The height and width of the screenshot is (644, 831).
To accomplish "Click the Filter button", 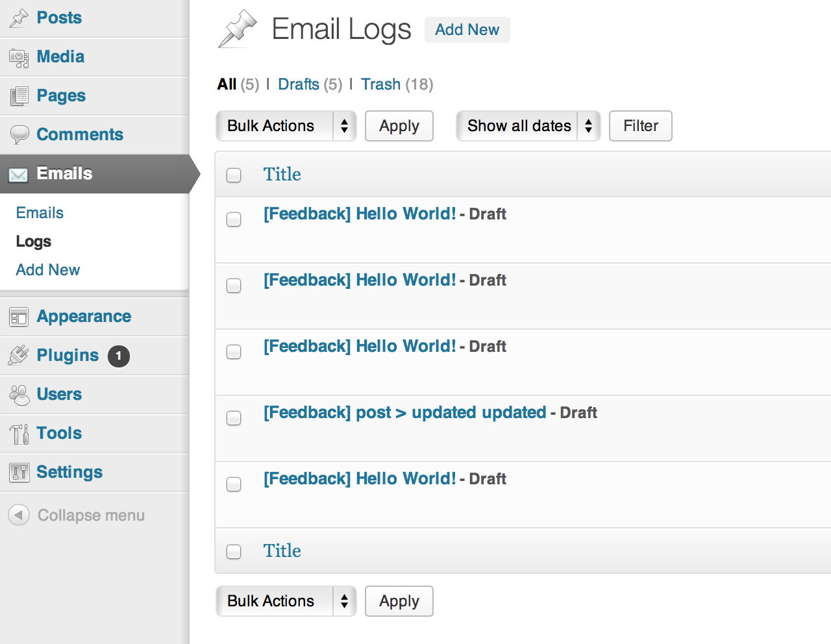I will pos(641,126).
